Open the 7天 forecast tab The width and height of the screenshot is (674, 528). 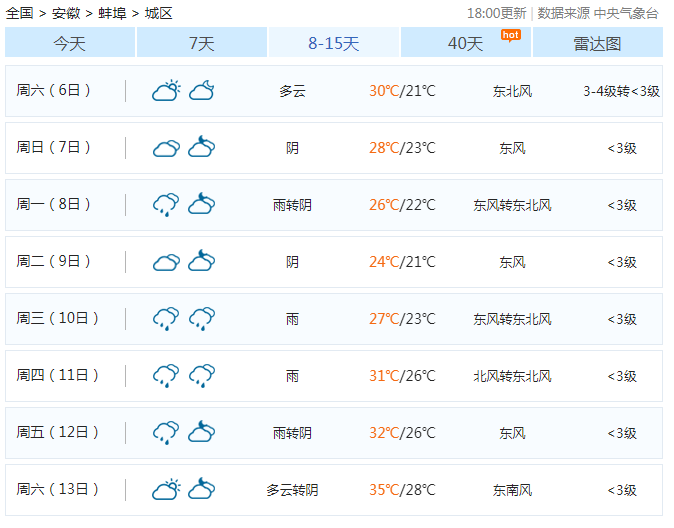(x=202, y=43)
